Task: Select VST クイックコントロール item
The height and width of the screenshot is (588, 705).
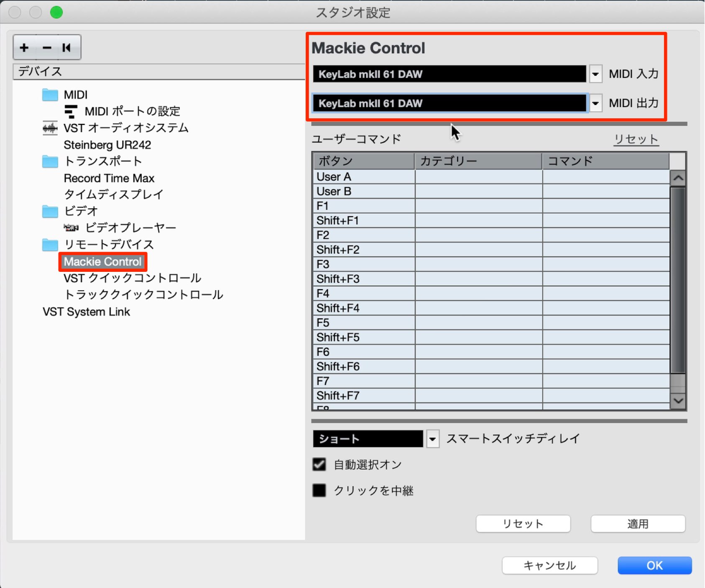Action: click(x=132, y=278)
